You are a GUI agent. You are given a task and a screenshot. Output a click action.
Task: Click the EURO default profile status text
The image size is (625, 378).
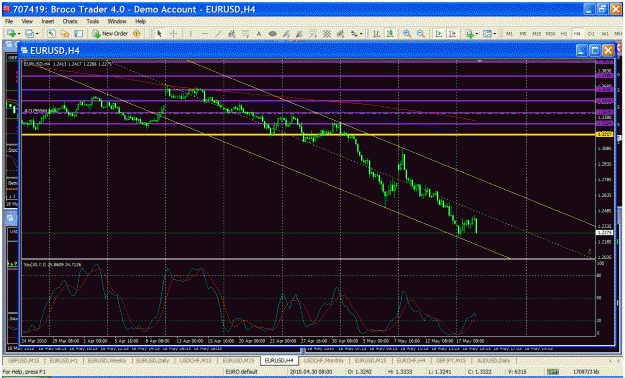coord(242,372)
